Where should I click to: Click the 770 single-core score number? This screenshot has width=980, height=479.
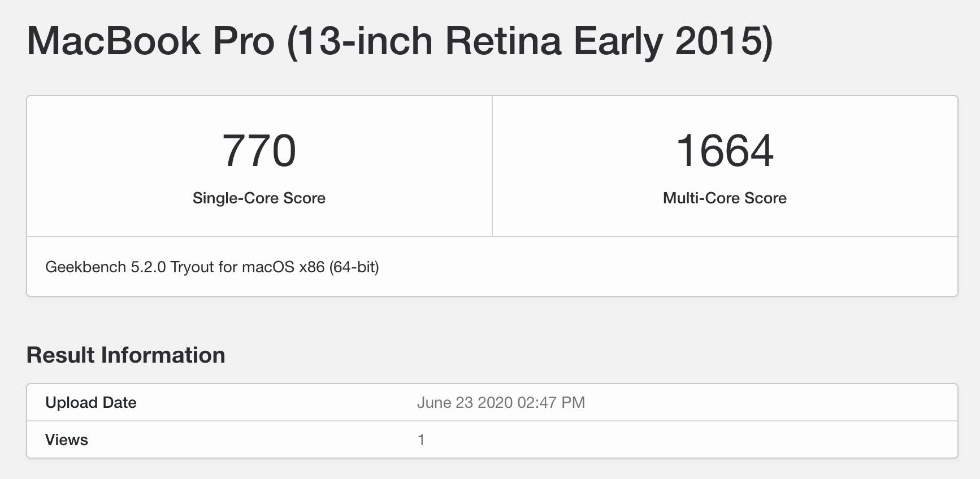coord(259,151)
